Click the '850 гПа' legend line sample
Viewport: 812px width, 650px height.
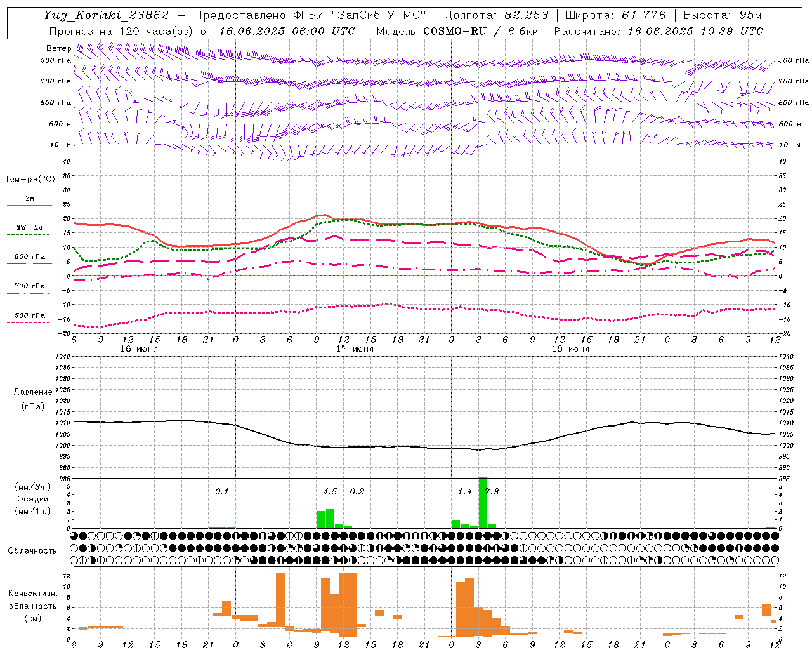29,263
